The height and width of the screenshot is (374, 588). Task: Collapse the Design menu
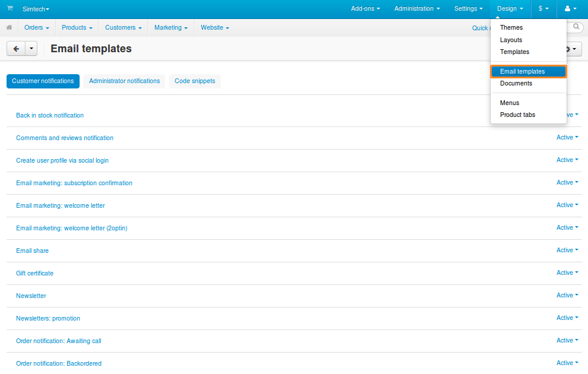click(x=510, y=9)
